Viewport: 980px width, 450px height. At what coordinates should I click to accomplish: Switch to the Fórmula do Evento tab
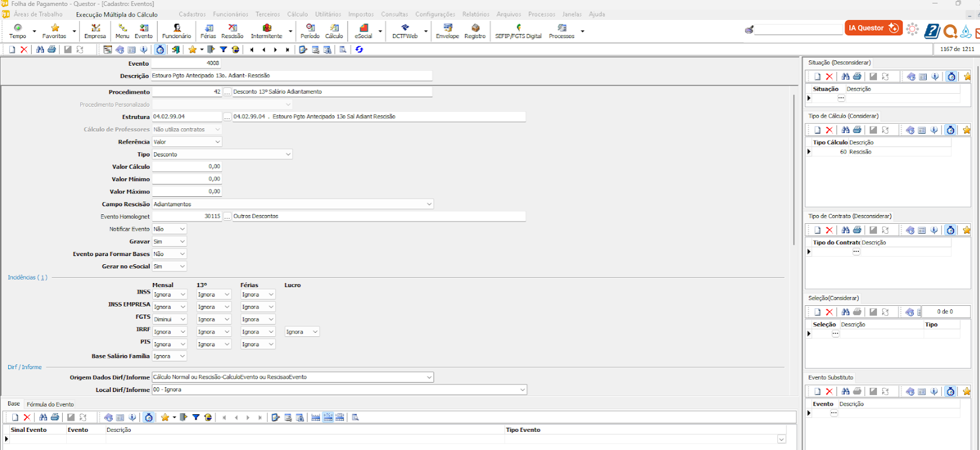click(50, 404)
